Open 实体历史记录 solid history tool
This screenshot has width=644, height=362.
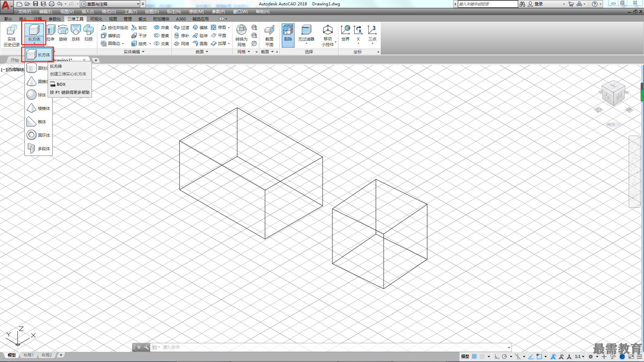12,36
